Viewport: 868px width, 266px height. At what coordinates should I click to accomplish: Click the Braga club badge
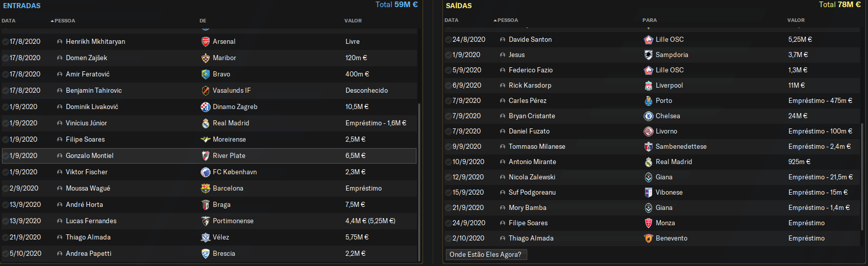pyautogui.click(x=205, y=205)
